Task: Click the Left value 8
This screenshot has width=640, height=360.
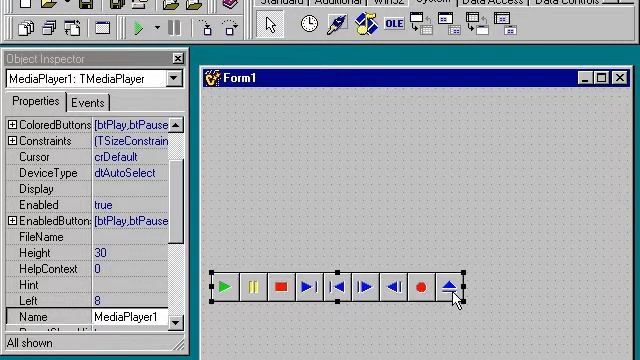Action: 98,301
